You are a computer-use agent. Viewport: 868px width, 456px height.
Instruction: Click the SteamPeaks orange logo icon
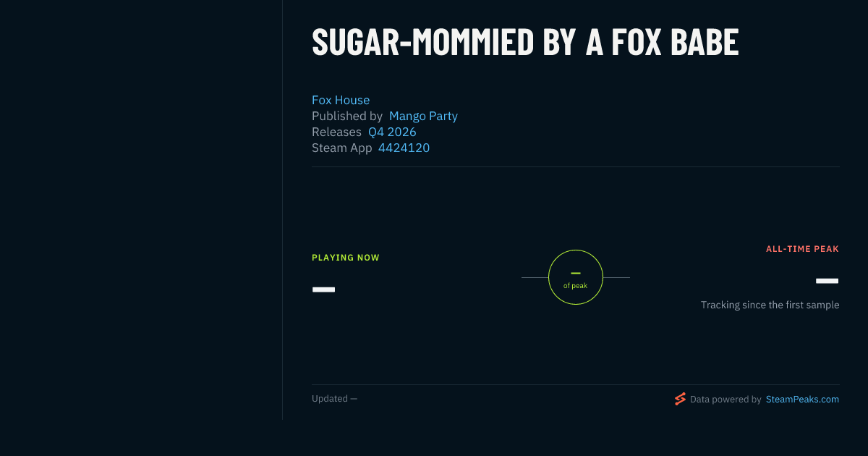[680, 399]
